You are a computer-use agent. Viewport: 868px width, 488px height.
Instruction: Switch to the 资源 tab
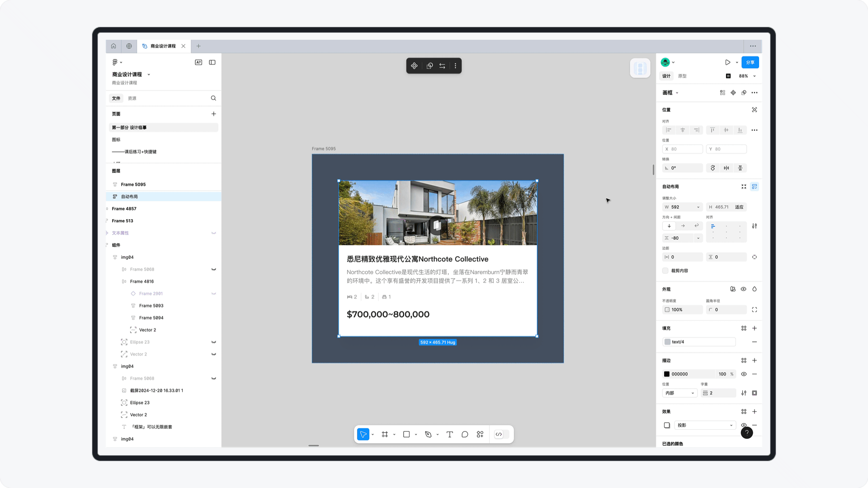coord(132,98)
